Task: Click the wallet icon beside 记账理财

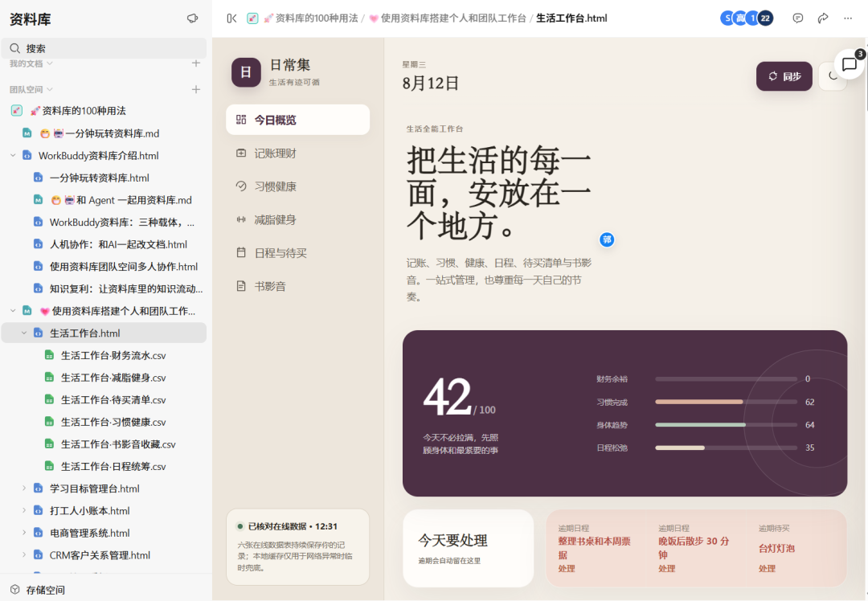Action: 241,153
